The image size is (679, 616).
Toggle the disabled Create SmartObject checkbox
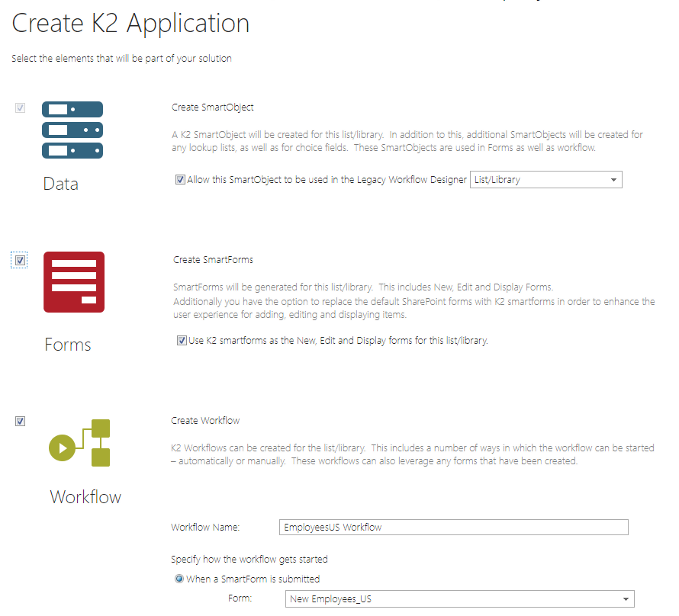click(20, 107)
